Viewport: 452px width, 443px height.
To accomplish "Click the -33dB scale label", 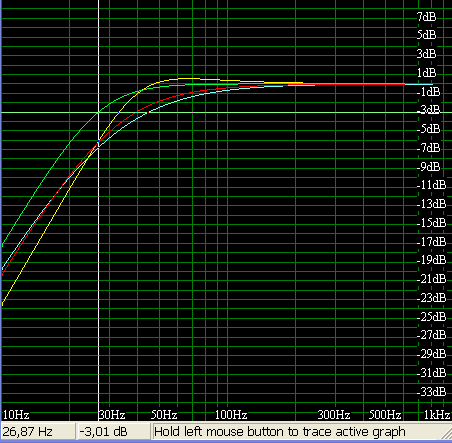I will [431, 391].
